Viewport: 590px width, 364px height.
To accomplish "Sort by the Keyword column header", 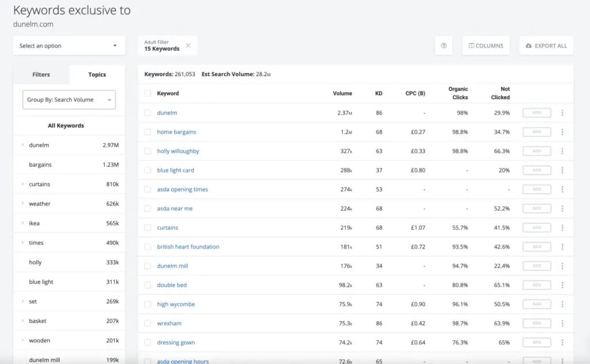I will click(x=168, y=93).
